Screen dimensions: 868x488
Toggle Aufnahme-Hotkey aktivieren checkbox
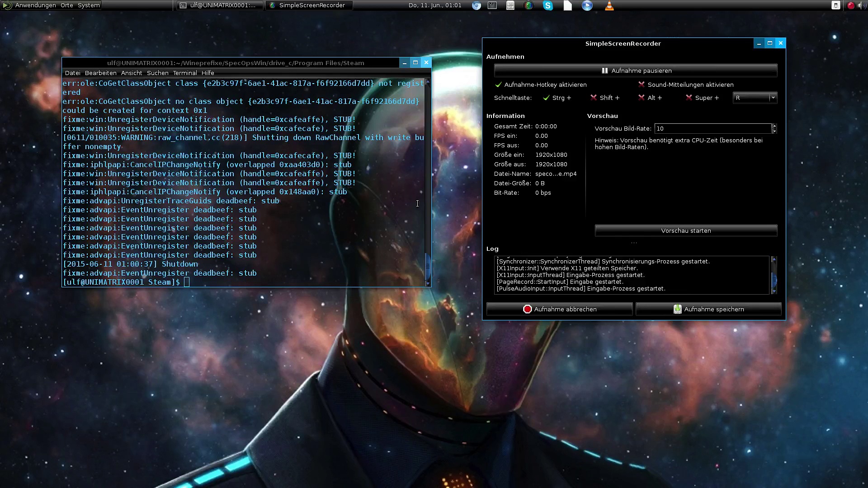tap(498, 84)
